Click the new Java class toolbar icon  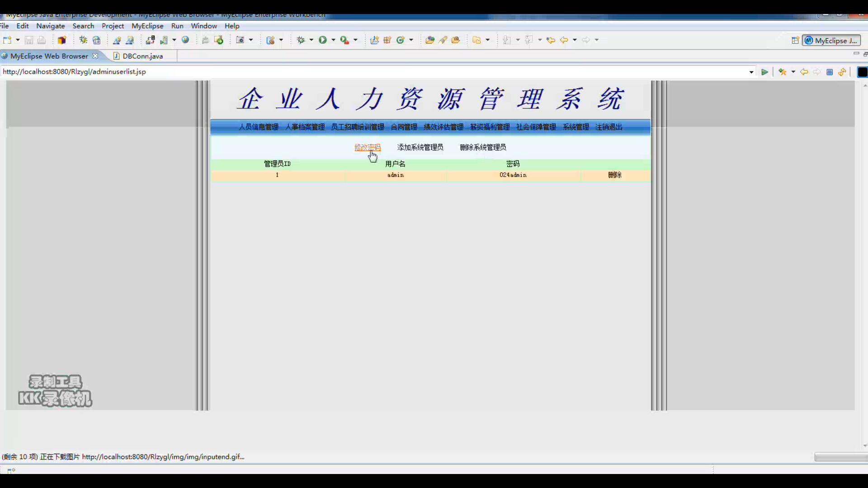400,40
